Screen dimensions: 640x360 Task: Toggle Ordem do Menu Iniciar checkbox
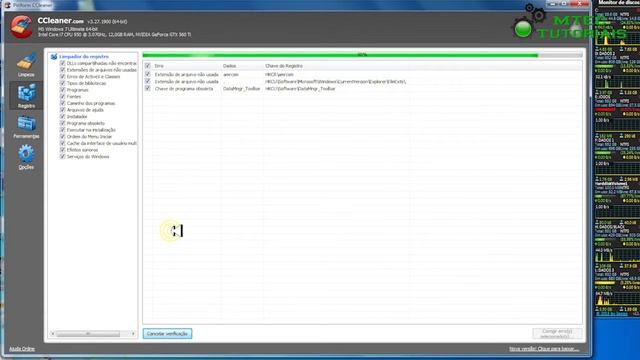[62, 136]
